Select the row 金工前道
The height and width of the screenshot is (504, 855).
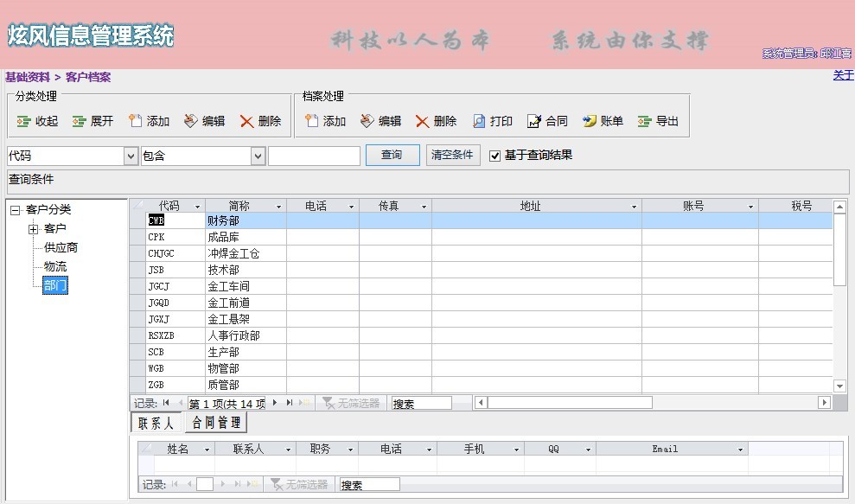(482, 303)
